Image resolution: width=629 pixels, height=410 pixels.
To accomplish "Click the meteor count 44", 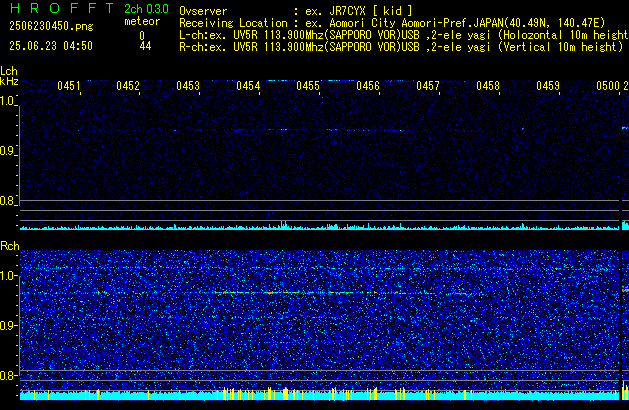I will (145, 46).
